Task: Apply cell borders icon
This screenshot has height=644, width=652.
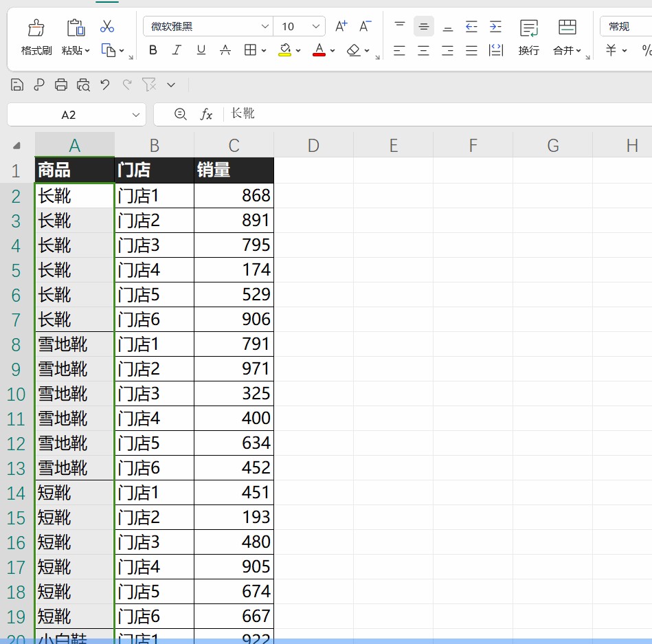Action: click(250, 50)
